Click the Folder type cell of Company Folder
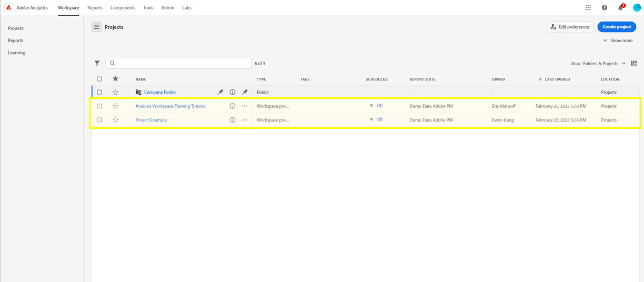Viewport: 644px width, 282px height. tap(263, 92)
